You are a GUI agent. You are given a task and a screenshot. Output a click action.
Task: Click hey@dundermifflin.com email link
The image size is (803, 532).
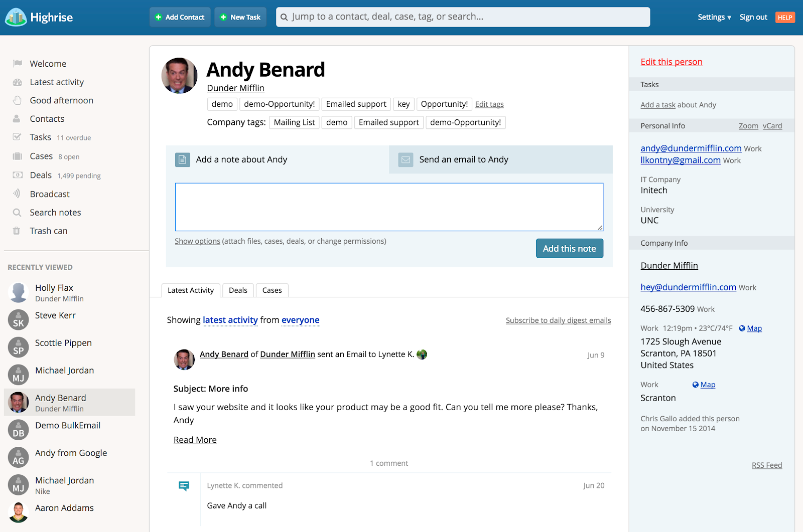coord(688,287)
